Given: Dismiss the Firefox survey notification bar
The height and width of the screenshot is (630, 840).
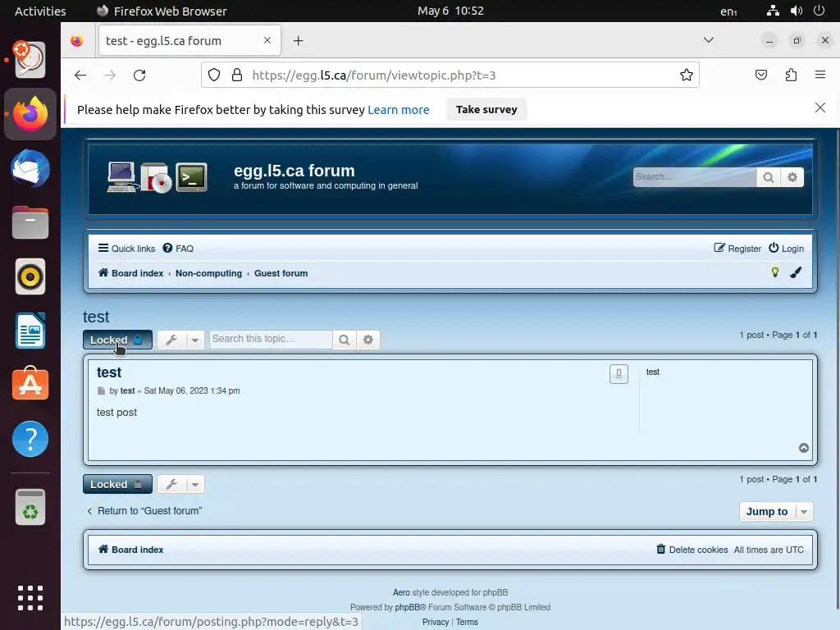Looking at the screenshot, I should pyautogui.click(x=820, y=107).
